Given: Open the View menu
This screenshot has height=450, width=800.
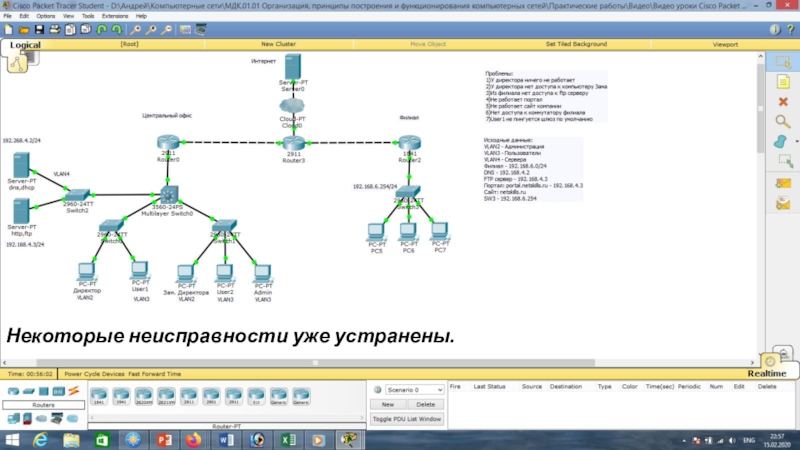Looking at the screenshot, I should tap(68, 16).
